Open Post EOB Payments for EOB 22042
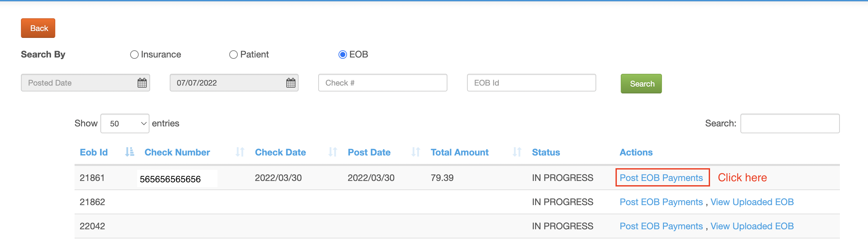868x243 pixels. [x=661, y=226]
